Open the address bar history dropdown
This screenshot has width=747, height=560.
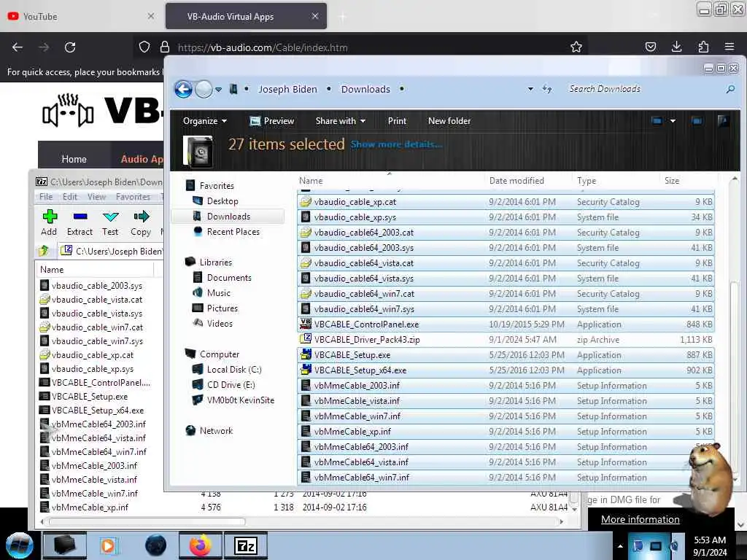[530, 89]
